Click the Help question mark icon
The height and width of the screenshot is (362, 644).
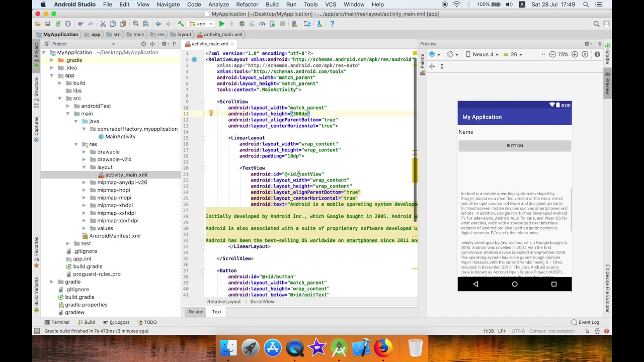(332, 24)
